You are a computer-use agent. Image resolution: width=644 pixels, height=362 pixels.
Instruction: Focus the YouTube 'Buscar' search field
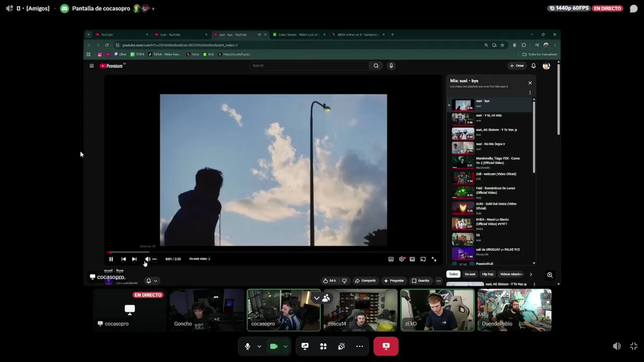309,65
